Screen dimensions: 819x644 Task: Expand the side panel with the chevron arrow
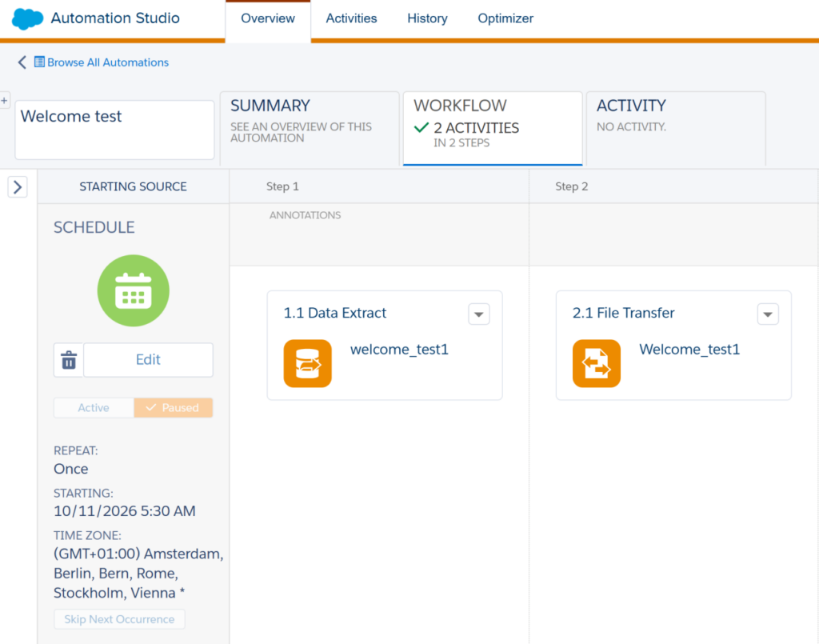click(18, 187)
